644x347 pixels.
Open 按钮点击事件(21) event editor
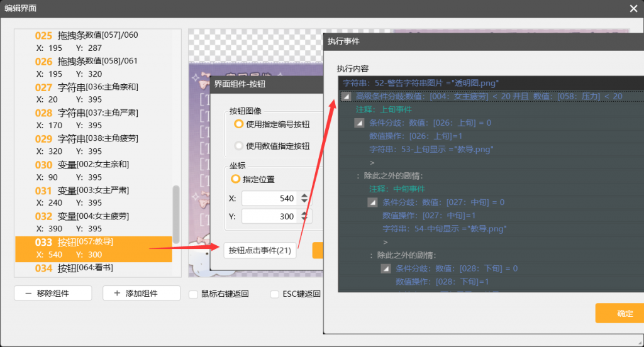tap(260, 250)
